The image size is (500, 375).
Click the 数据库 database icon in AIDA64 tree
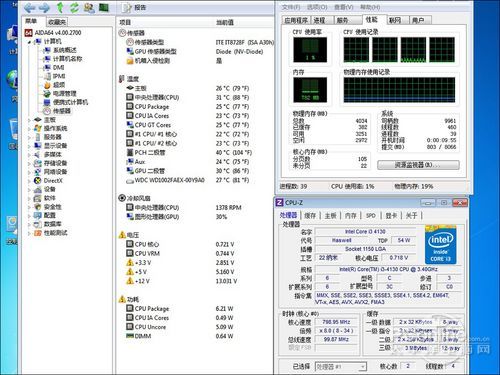(x=38, y=224)
